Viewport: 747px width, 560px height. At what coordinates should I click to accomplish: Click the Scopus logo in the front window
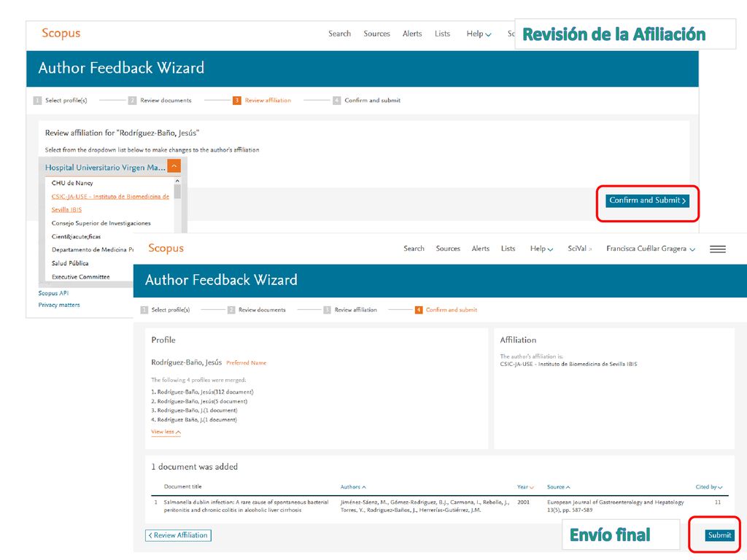(x=166, y=249)
